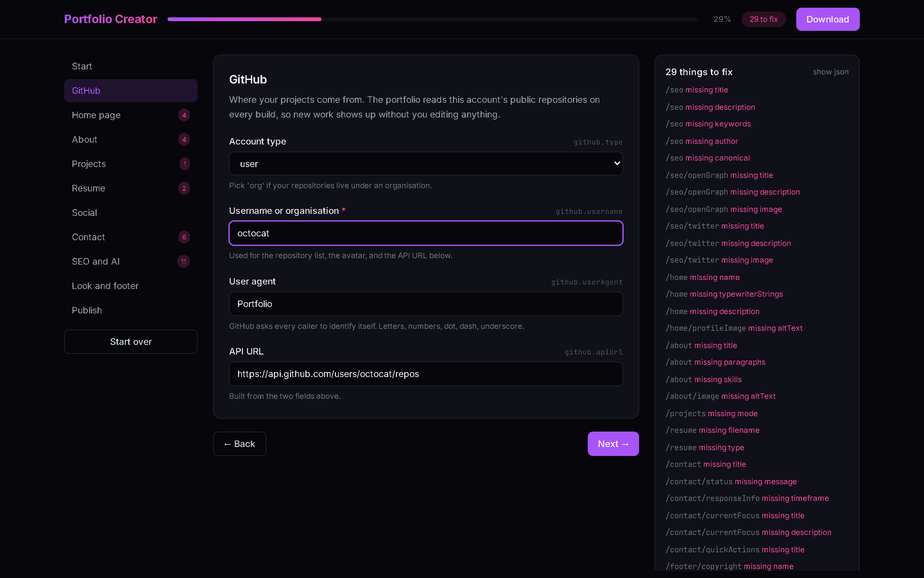
Task: Select the GitHub sidebar step
Action: point(131,91)
